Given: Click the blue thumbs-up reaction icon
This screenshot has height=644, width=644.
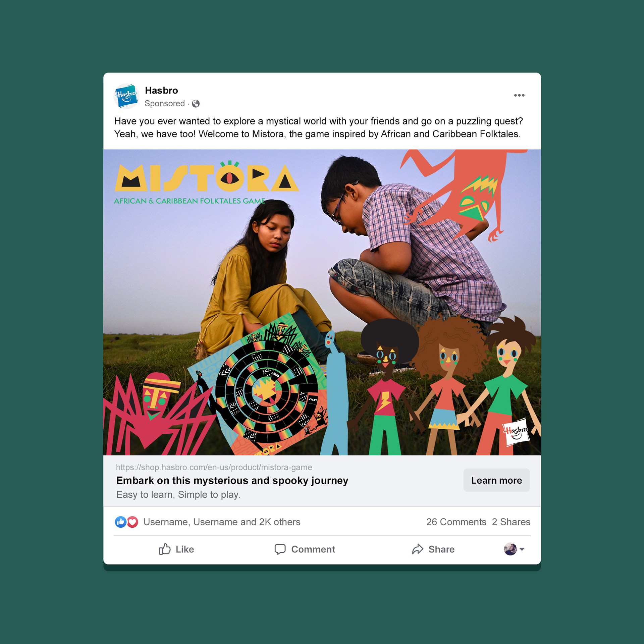Looking at the screenshot, I should click(120, 522).
